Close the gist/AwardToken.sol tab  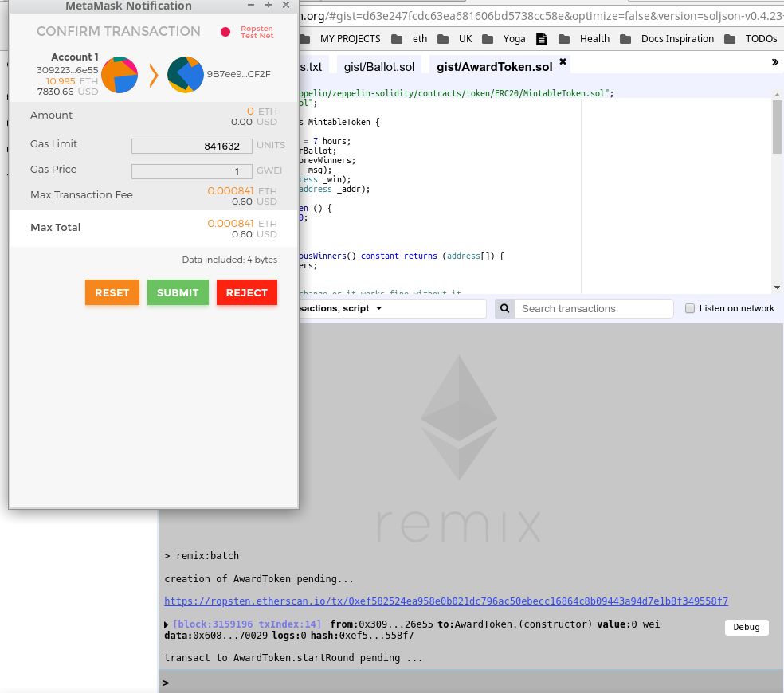[563, 61]
